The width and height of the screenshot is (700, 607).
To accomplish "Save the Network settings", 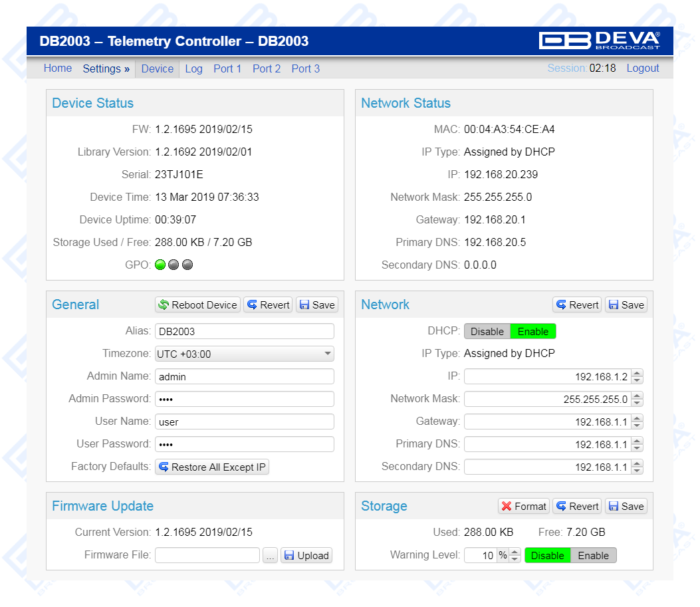I will (626, 304).
